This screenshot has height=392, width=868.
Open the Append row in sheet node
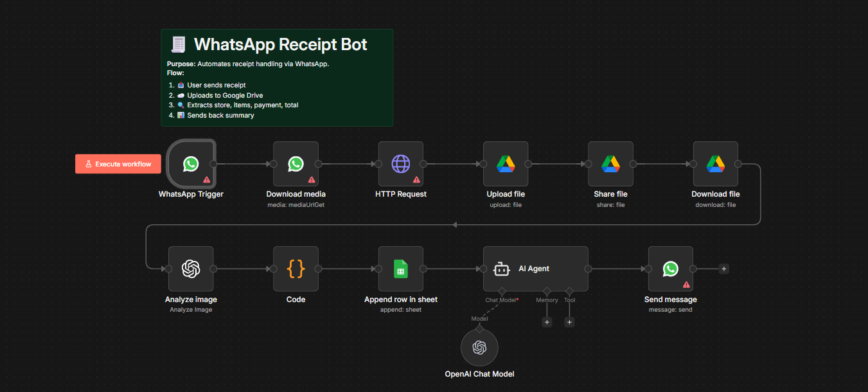pyautogui.click(x=401, y=269)
